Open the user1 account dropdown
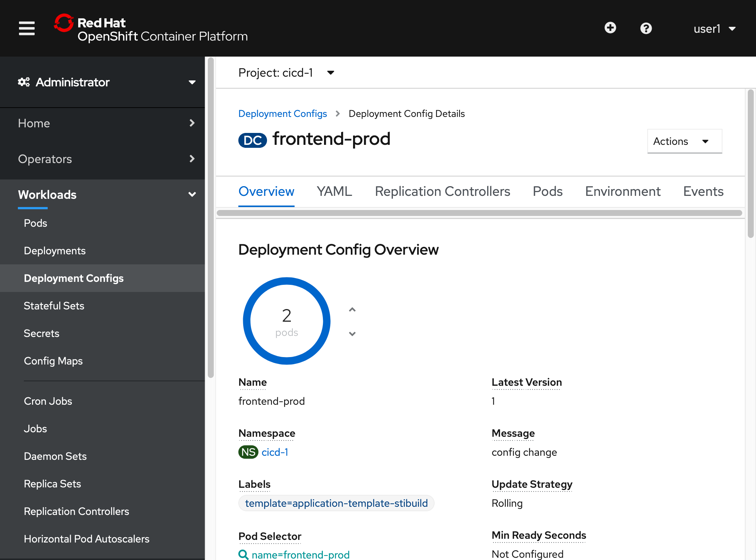The width and height of the screenshot is (756, 560). [x=714, y=29]
